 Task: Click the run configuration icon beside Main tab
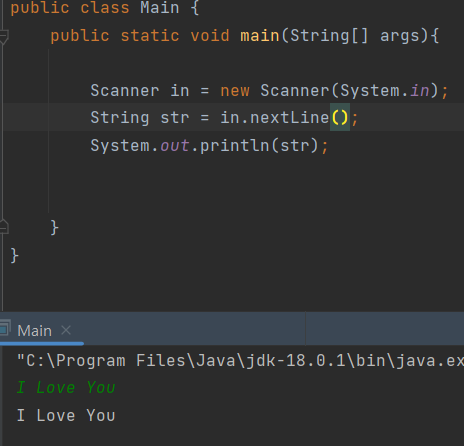click(x=5, y=328)
